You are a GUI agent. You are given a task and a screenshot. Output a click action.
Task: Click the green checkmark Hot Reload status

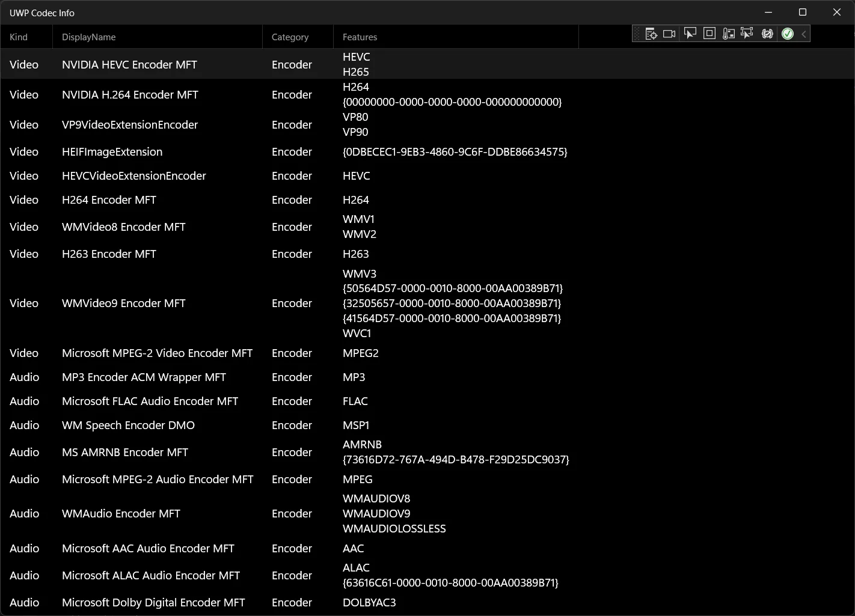point(788,34)
